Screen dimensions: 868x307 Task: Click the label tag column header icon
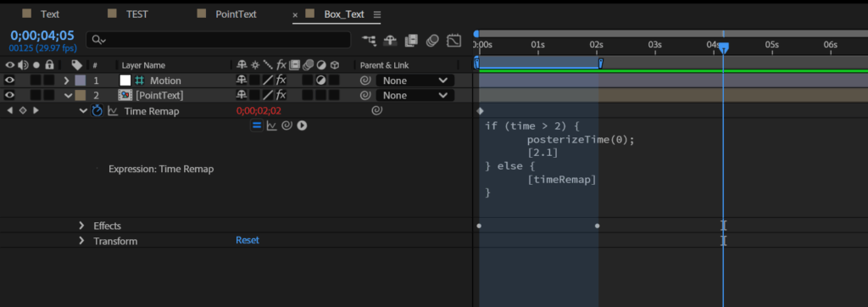pyautogui.click(x=76, y=64)
